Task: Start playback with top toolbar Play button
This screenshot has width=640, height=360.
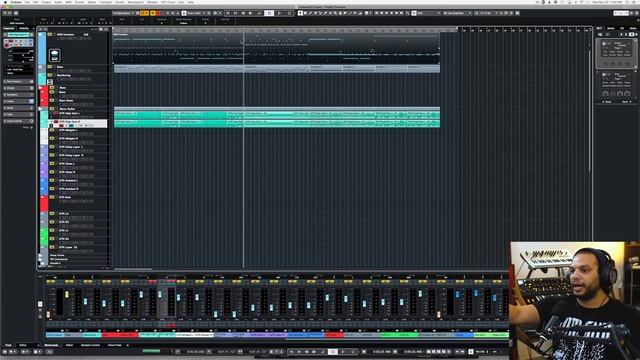Action: (280, 13)
